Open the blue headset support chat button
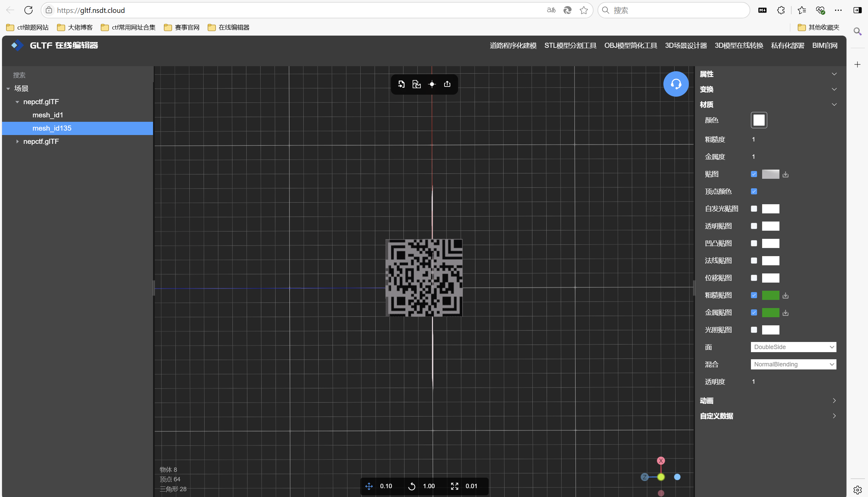The width and height of the screenshot is (868, 497). (676, 84)
